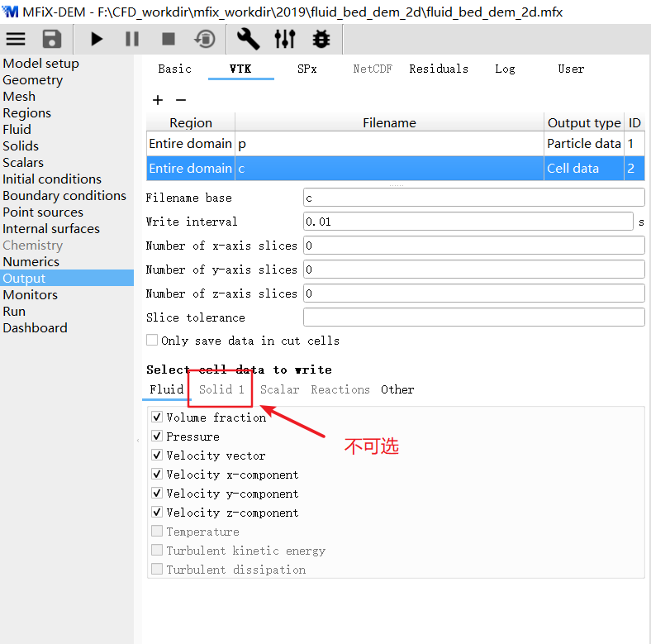
Task: Open settings with the wrench icon
Action: point(248,39)
